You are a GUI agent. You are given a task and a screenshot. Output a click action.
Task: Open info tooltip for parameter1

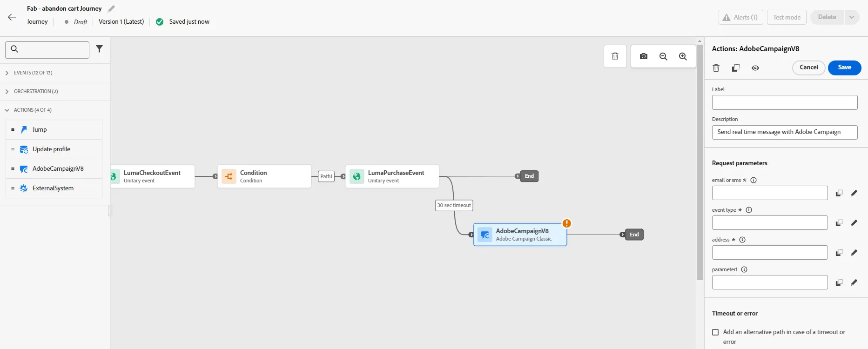point(744,269)
